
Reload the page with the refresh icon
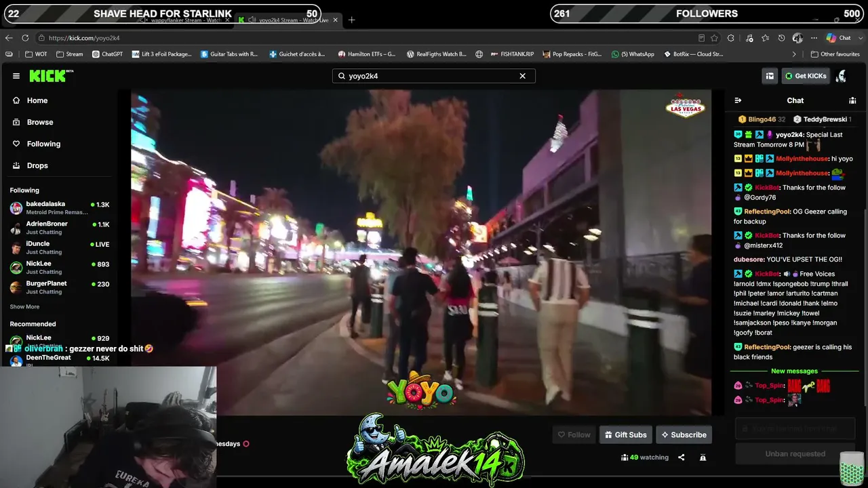[x=25, y=38]
